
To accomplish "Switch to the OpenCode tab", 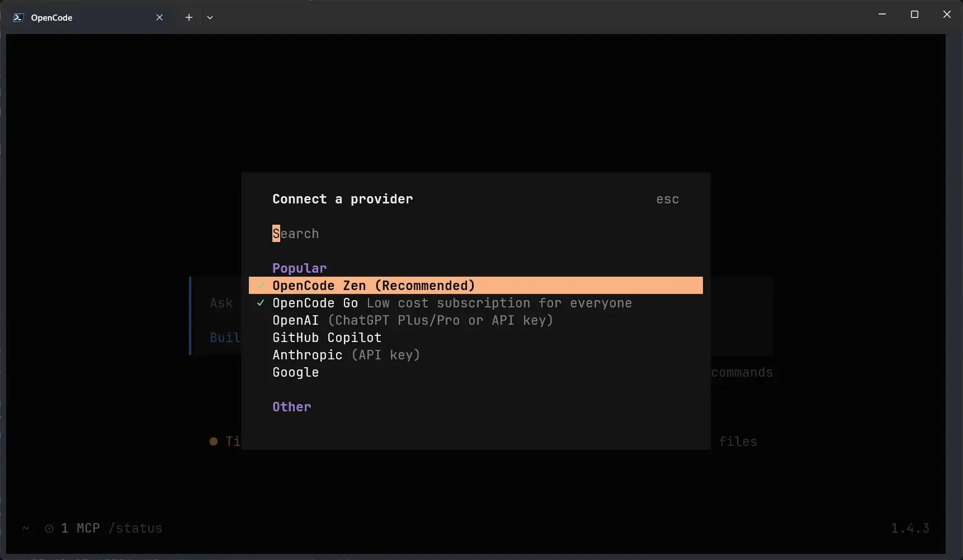I will pyautogui.click(x=89, y=17).
